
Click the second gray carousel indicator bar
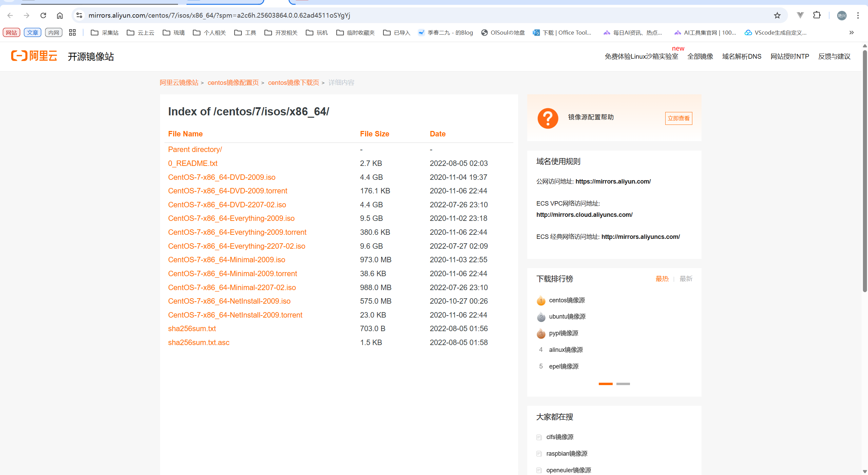click(623, 384)
